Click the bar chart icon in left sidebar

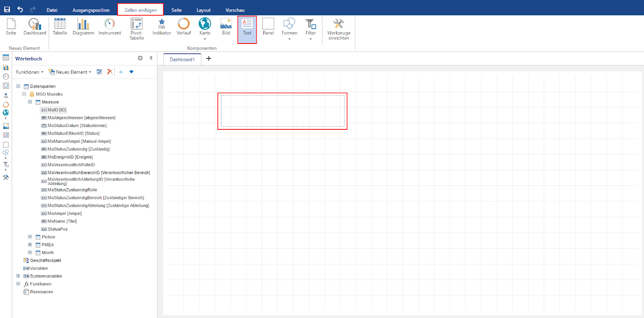tap(6, 67)
